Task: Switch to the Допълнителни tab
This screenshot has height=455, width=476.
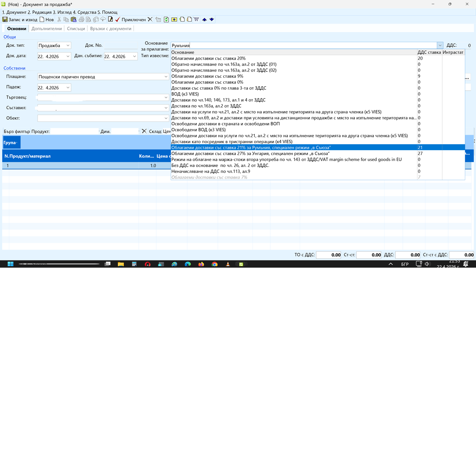Action: click(x=46, y=29)
